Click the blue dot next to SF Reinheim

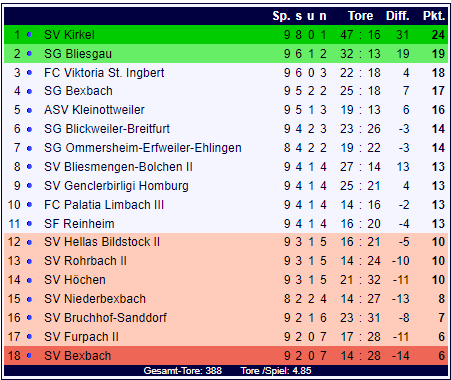click(30, 224)
